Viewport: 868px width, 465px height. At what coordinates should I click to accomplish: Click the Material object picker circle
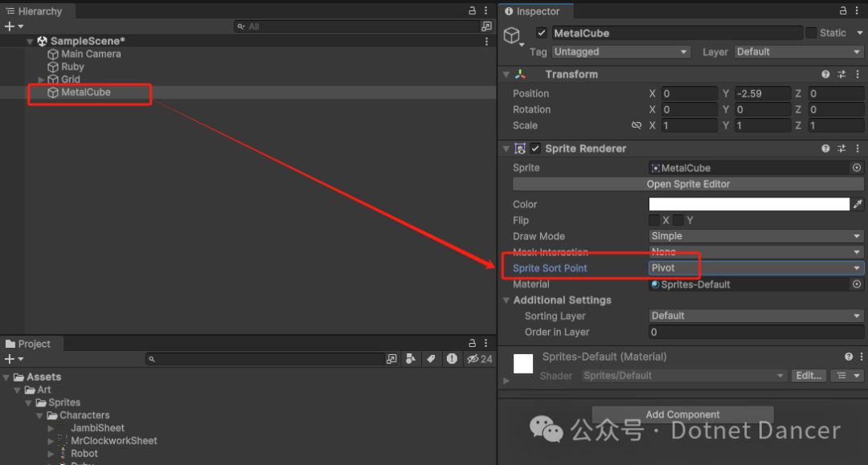click(857, 284)
